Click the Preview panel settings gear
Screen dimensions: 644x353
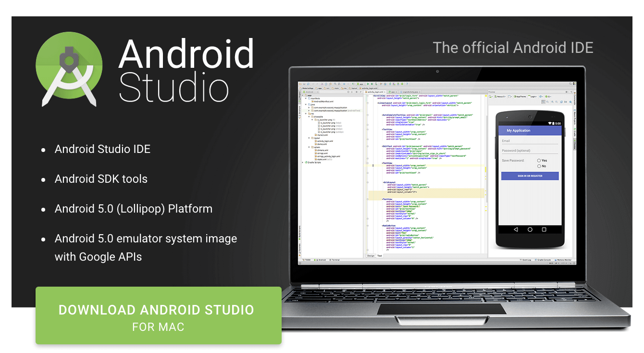tap(566, 92)
